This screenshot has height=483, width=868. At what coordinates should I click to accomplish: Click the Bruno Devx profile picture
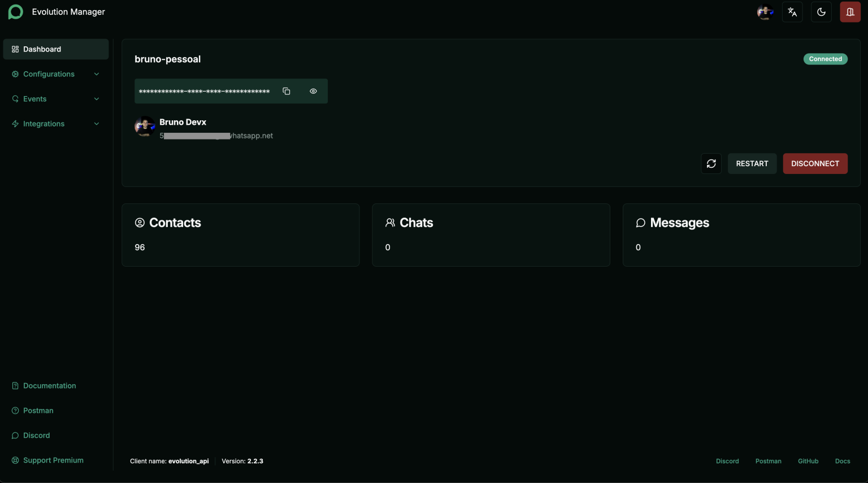coord(145,126)
